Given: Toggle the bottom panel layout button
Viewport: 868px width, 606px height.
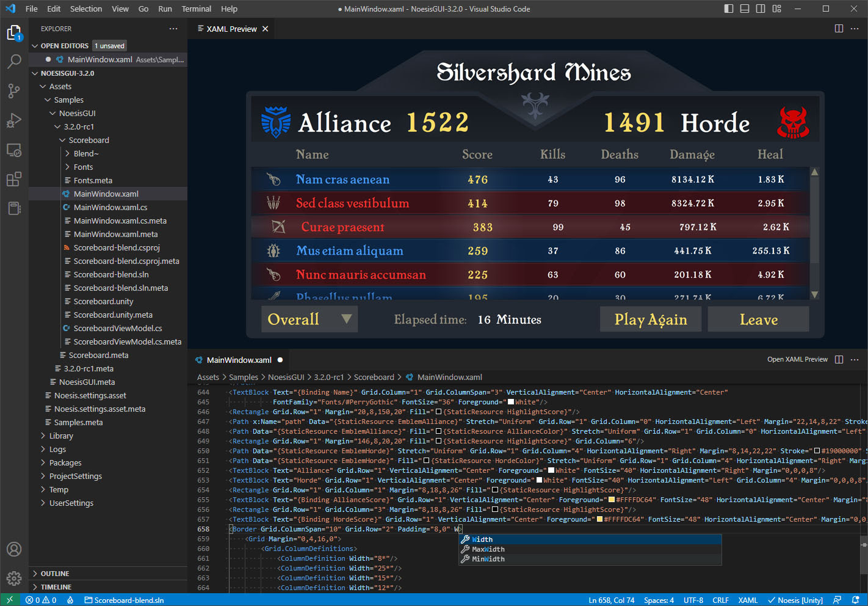Looking at the screenshot, I should pos(745,9).
